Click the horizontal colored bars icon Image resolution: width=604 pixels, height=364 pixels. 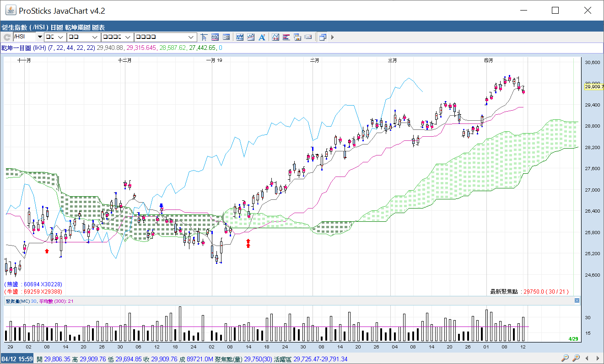coord(286,37)
